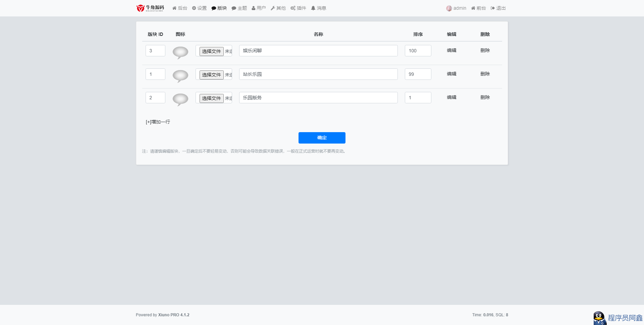Image resolution: width=644 pixels, height=325 pixels.
Task: Click the blue 确定 confirm button
Action: click(322, 138)
